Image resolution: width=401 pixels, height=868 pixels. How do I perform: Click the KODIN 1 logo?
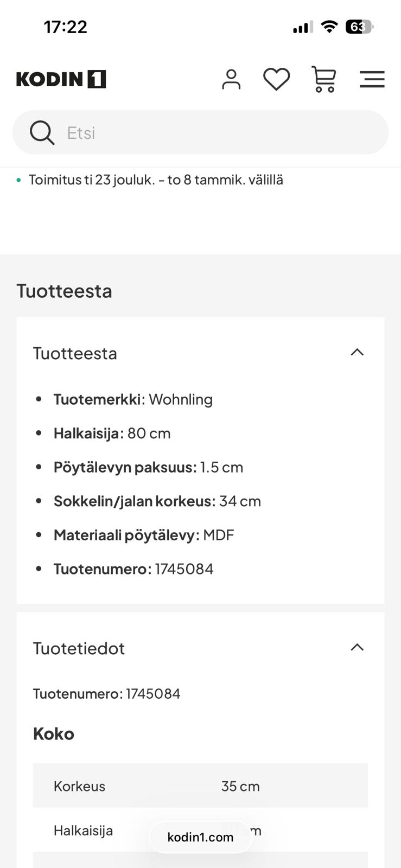(x=60, y=79)
